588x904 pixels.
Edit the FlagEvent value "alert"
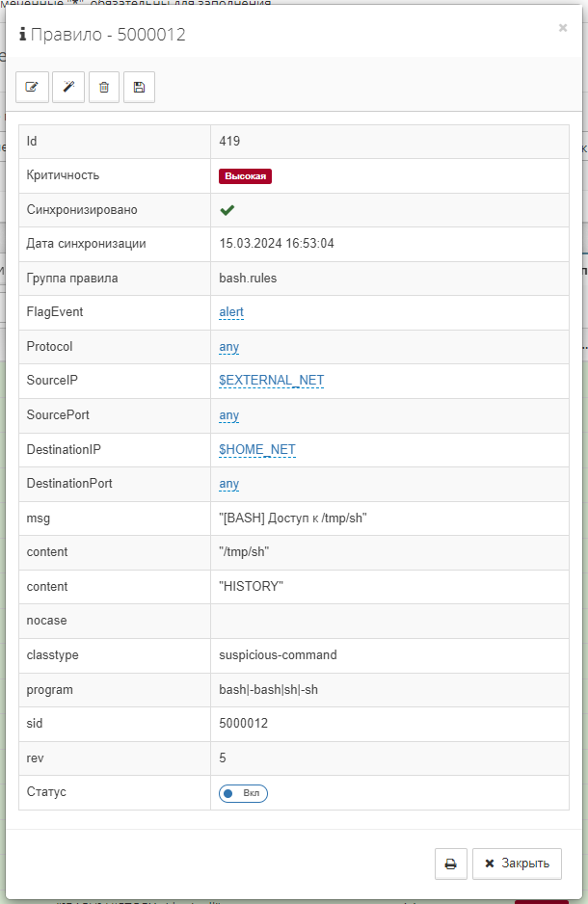point(231,312)
